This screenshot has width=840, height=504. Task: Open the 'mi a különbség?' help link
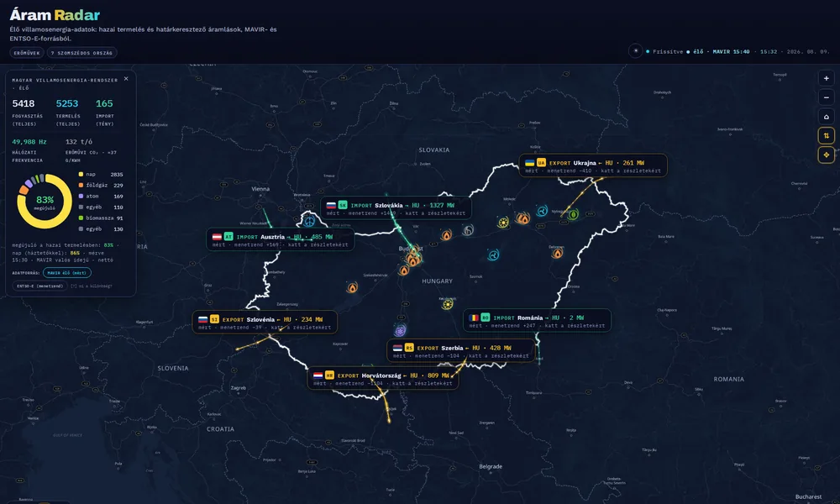(91, 286)
